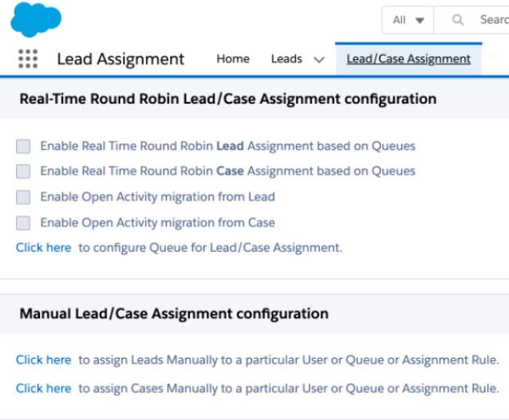
Task: Click the Salesforce cloud logo
Action: tap(36, 19)
